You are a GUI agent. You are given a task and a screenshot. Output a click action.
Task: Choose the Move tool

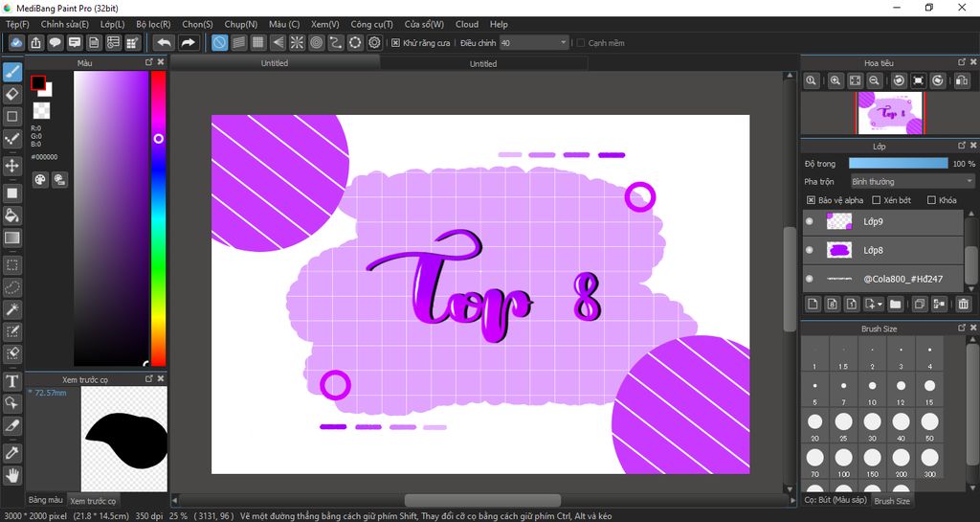tap(11, 166)
